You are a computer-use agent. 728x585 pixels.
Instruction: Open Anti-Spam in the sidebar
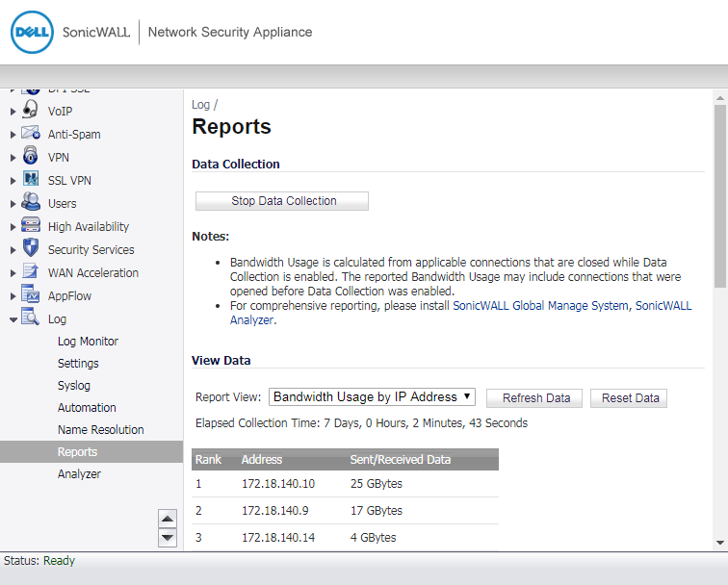[74, 135]
